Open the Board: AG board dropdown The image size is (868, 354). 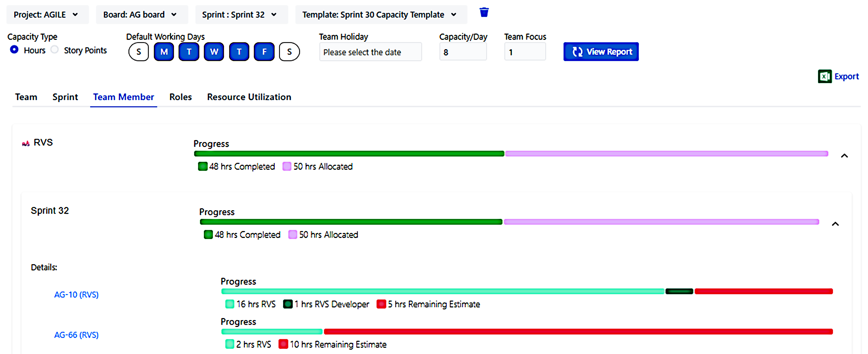(x=142, y=15)
